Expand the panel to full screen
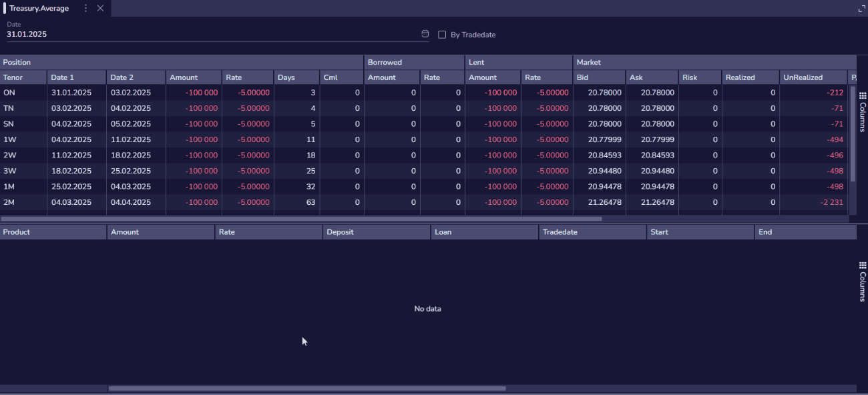Image resolution: width=868 pixels, height=395 pixels. pos(861,9)
